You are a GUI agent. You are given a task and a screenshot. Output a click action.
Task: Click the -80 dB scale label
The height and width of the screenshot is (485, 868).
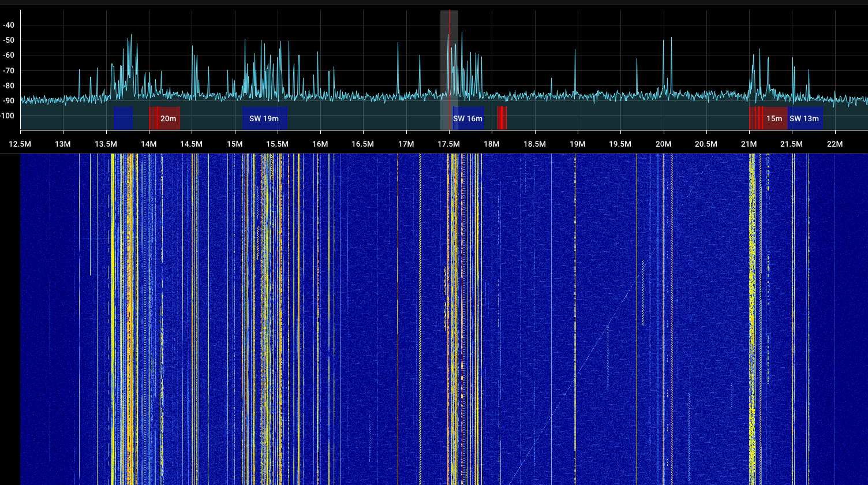[9, 85]
